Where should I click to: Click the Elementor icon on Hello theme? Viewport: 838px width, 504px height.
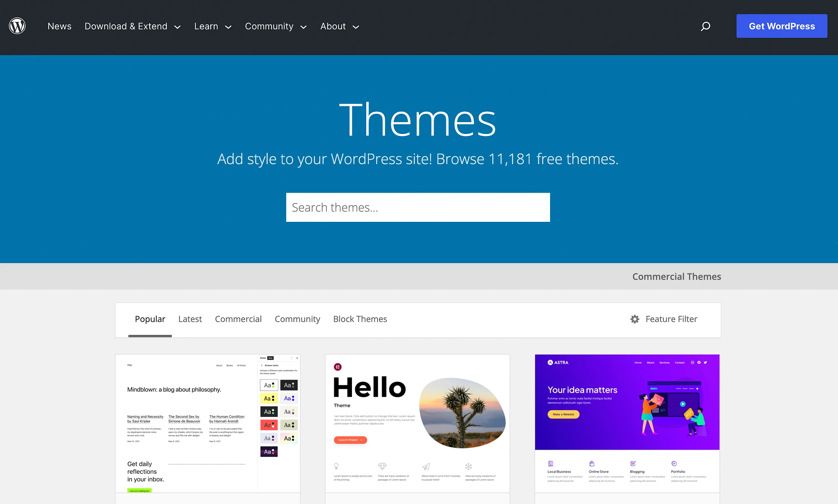pyautogui.click(x=338, y=367)
